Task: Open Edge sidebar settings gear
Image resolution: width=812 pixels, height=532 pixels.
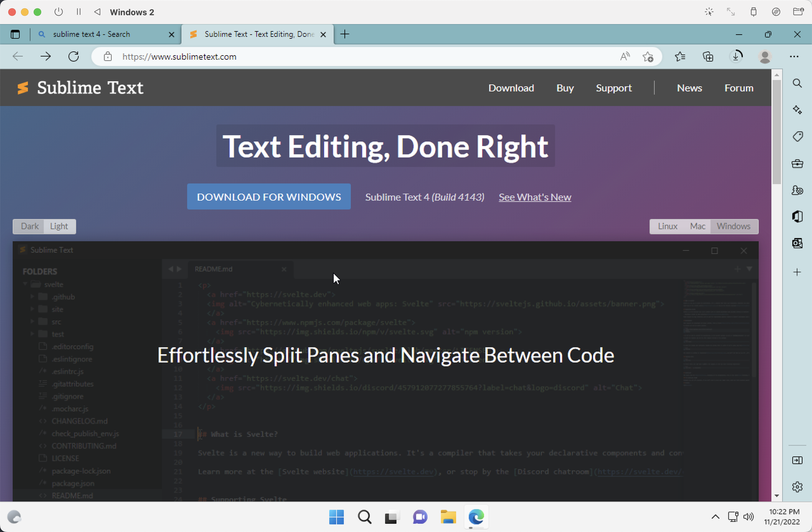Action: pos(797,486)
